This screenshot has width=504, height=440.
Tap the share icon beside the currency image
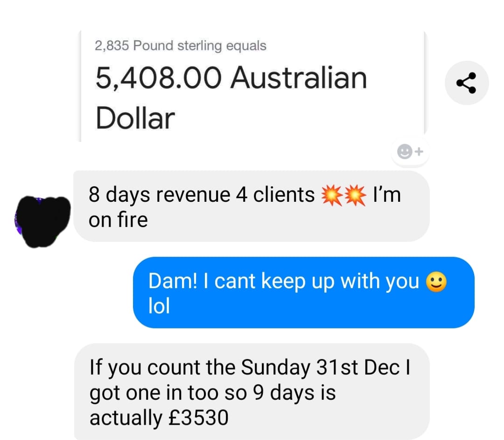point(466,83)
